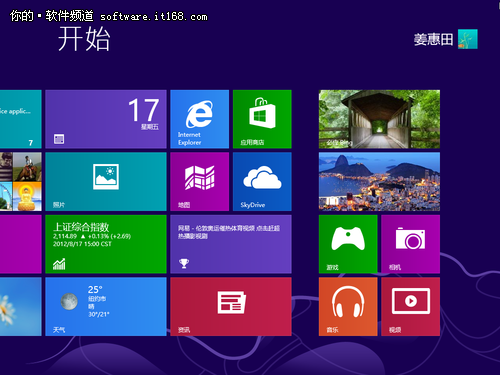
Task: Open the 资讯 News tile
Action: pyautogui.click(x=231, y=307)
